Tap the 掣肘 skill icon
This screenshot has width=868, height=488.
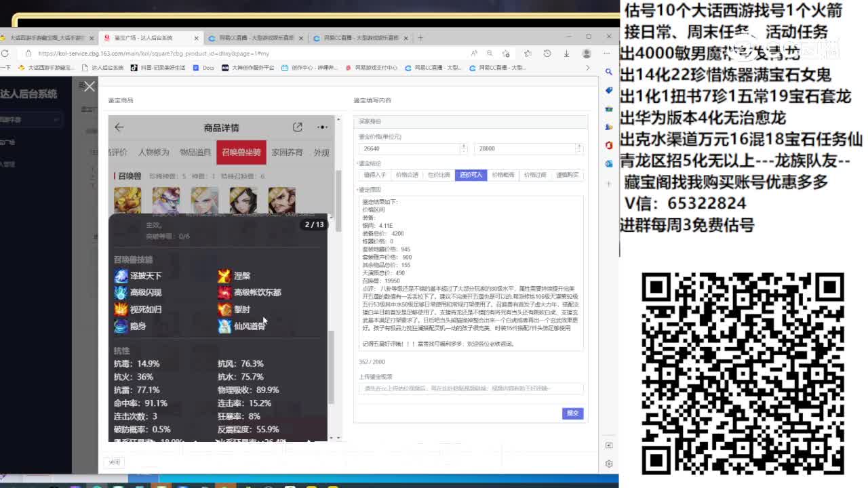224,309
